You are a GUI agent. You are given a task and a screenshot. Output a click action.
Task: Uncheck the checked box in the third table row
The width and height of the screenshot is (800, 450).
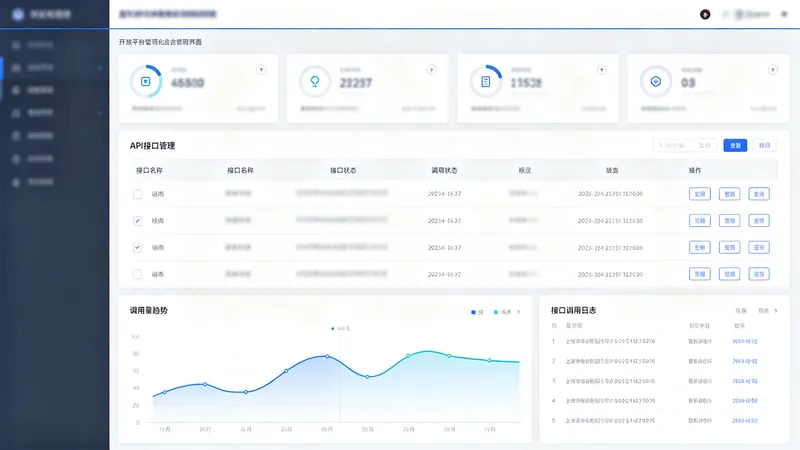click(137, 247)
